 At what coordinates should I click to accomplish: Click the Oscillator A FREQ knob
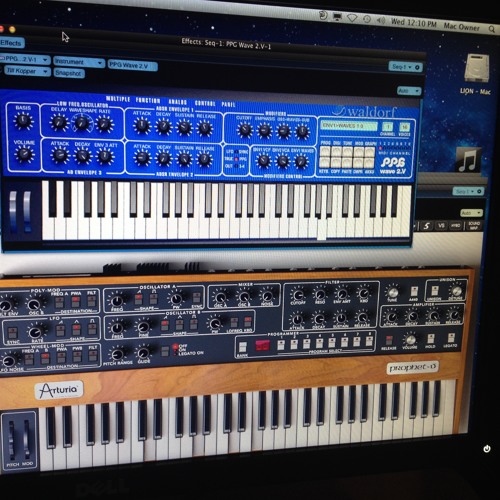pos(117,301)
